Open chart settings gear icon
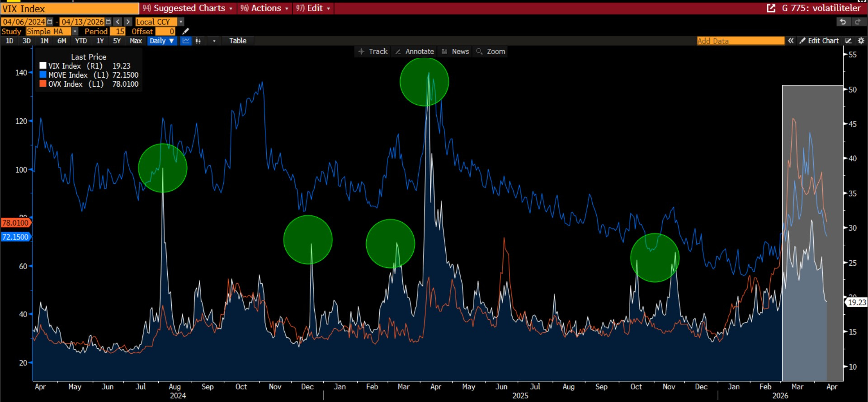This screenshot has width=868, height=402. pos(861,41)
